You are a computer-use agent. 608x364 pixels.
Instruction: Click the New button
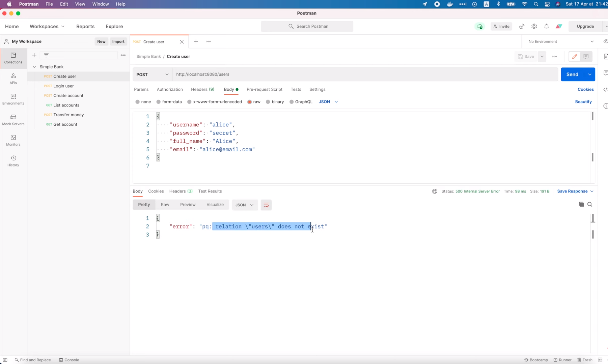tap(101, 41)
